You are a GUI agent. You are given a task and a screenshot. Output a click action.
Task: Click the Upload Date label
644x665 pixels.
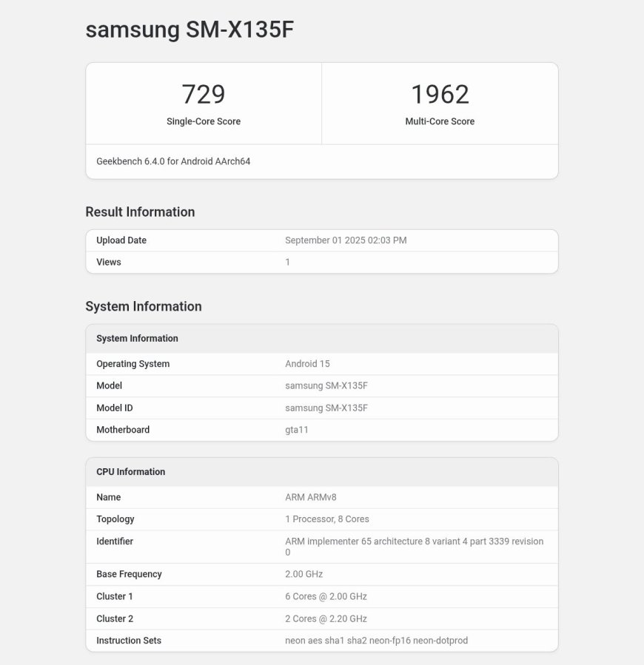121,240
